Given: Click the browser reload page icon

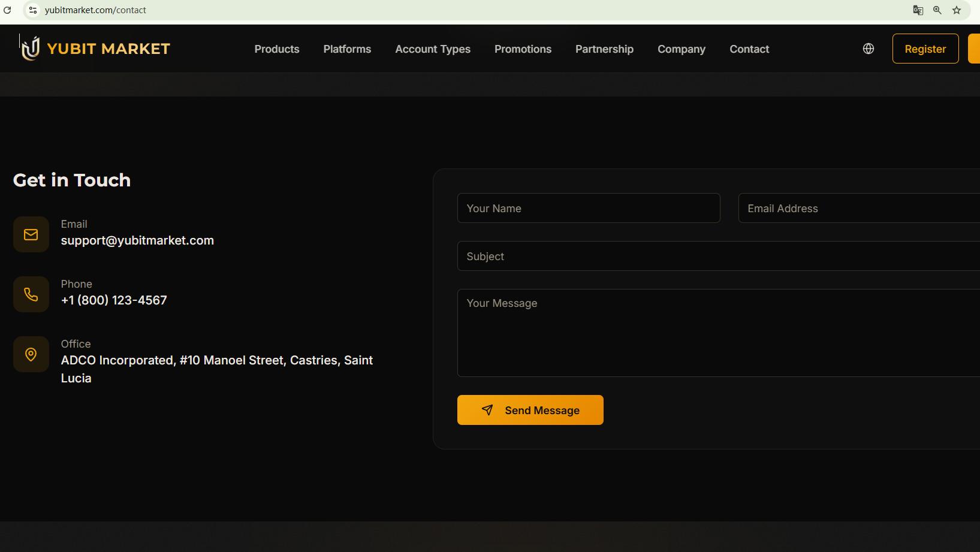Looking at the screenshot, I should click(8, 10).
